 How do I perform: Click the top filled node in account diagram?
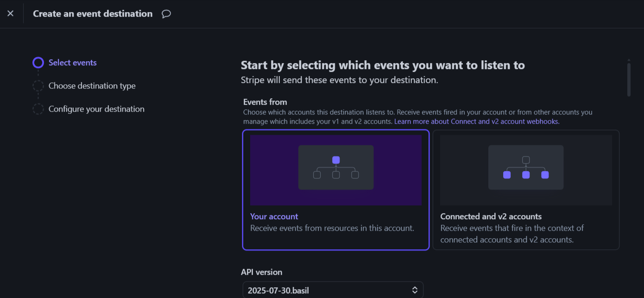coord(336,160)
